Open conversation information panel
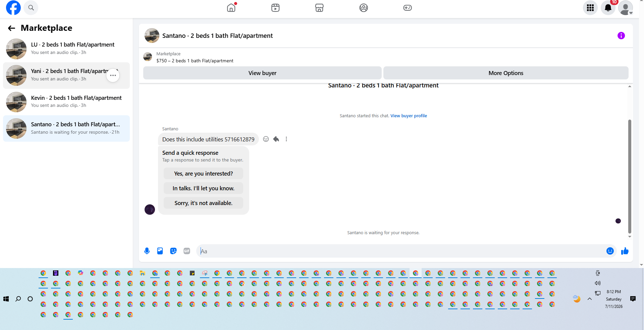The width and height of the screenshot is (644, 330). pyautogui.click(x=621, y=36)
